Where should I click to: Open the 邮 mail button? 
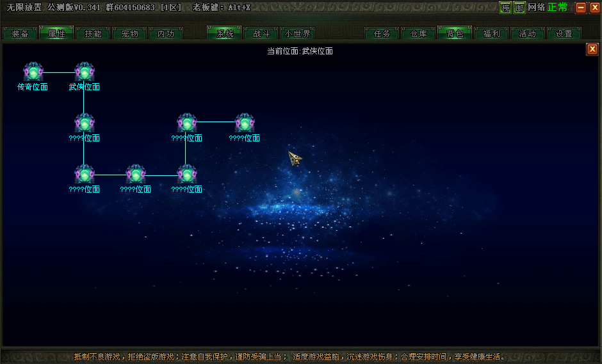[x=519, y=8]
